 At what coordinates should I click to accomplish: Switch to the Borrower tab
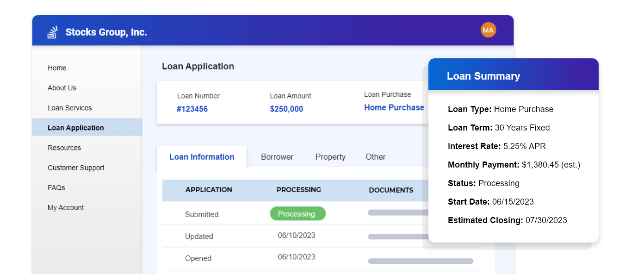coord(277,157)
